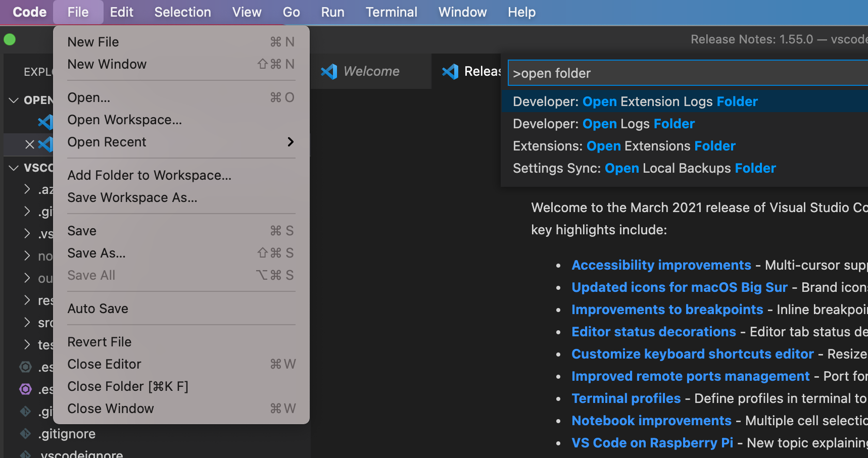This screenshot has height=458, width=868.
Task: Open the Terminal profiles link
Action: click(626, 398)
